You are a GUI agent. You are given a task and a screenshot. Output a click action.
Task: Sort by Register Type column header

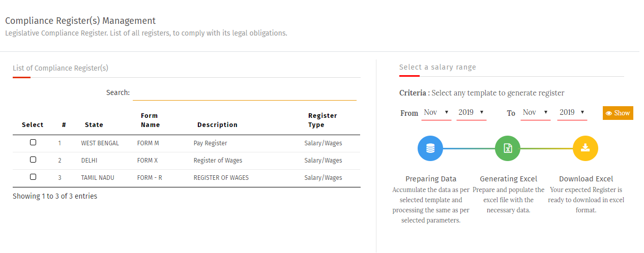(323, 120)
